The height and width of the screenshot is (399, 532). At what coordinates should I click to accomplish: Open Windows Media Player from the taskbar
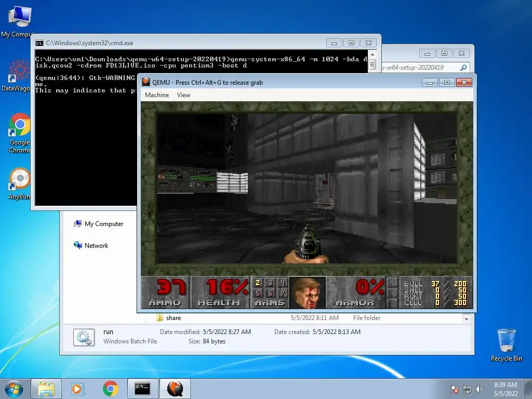pos(78,389)
